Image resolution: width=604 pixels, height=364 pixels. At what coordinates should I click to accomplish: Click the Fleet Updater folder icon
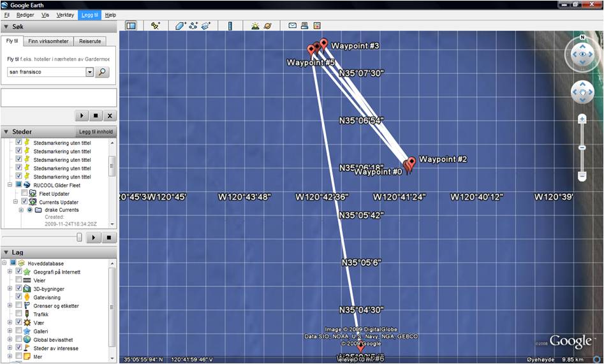(33, 194)
